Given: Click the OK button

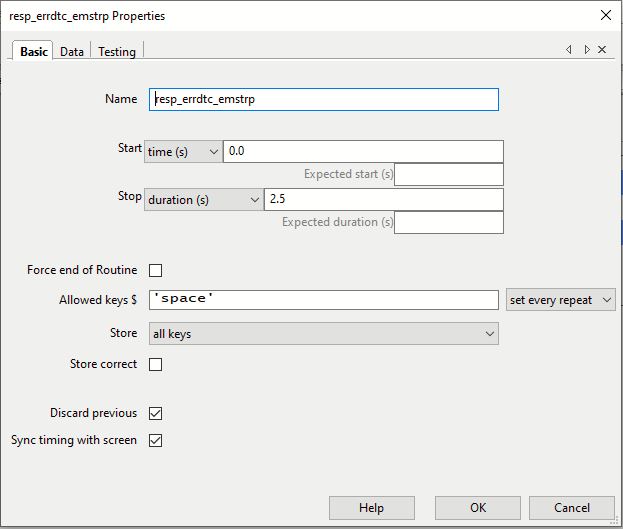Looking at the screenshot, I should 478,508.
